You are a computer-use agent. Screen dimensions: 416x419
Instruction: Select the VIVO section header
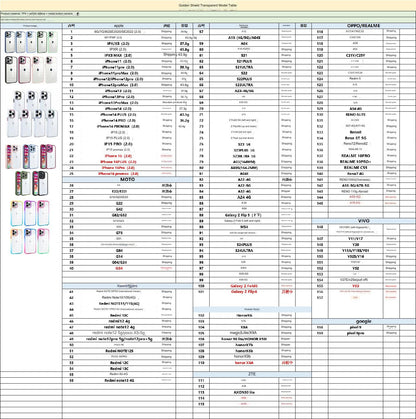[363, 221]
